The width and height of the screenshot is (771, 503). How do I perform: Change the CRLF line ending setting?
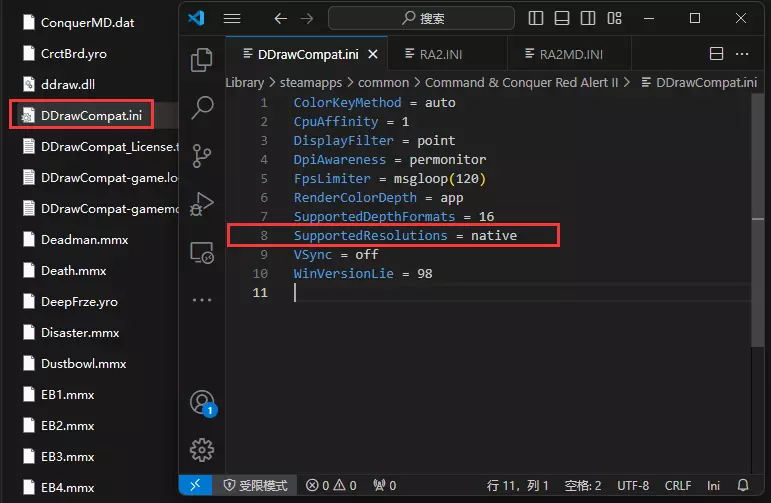[x=678, y=485]
